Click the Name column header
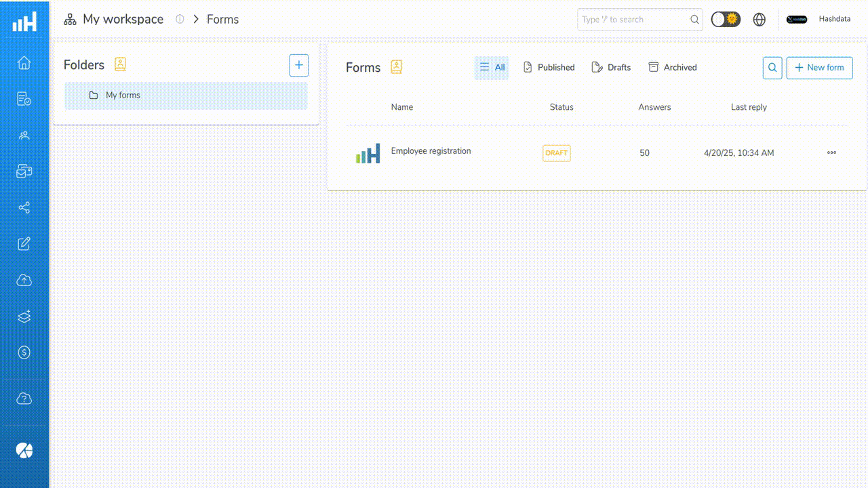 coord(402,107)
